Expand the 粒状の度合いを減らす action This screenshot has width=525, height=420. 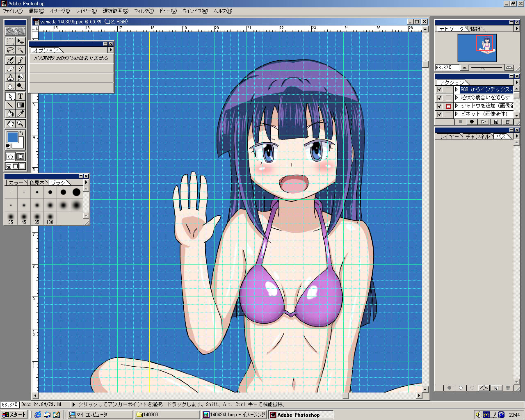point(457,98)
